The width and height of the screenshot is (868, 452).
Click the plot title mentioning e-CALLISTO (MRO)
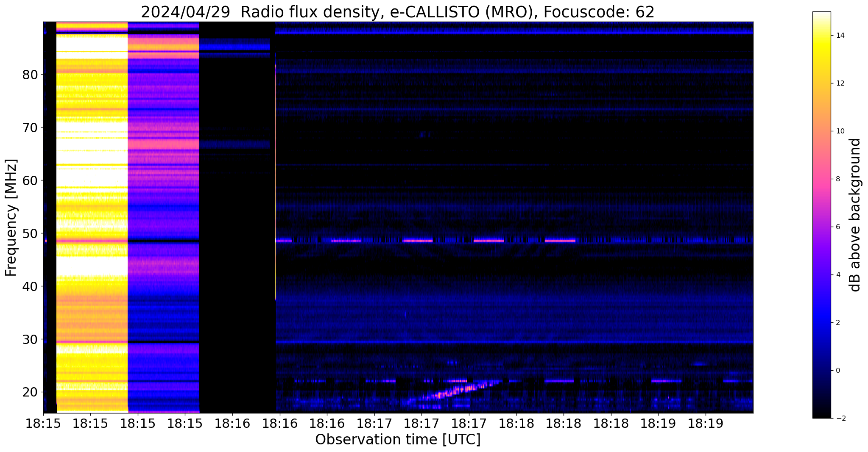tap(398, 12)
